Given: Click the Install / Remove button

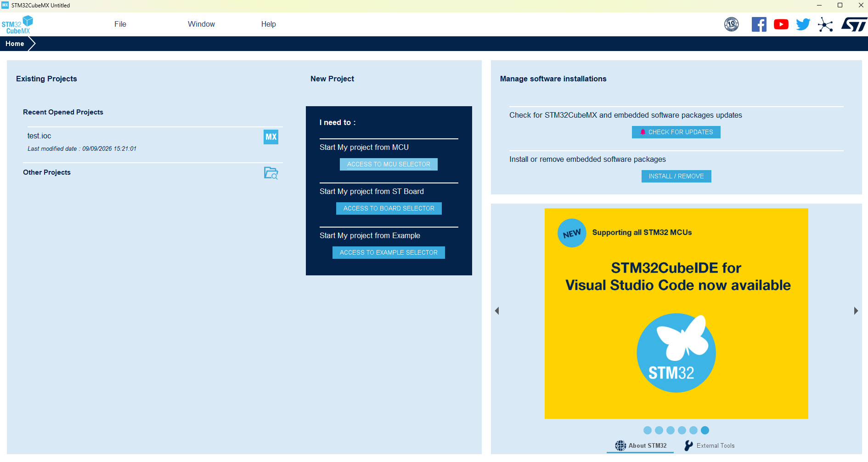Looking at the screenshot, I should tap(676, 177).
